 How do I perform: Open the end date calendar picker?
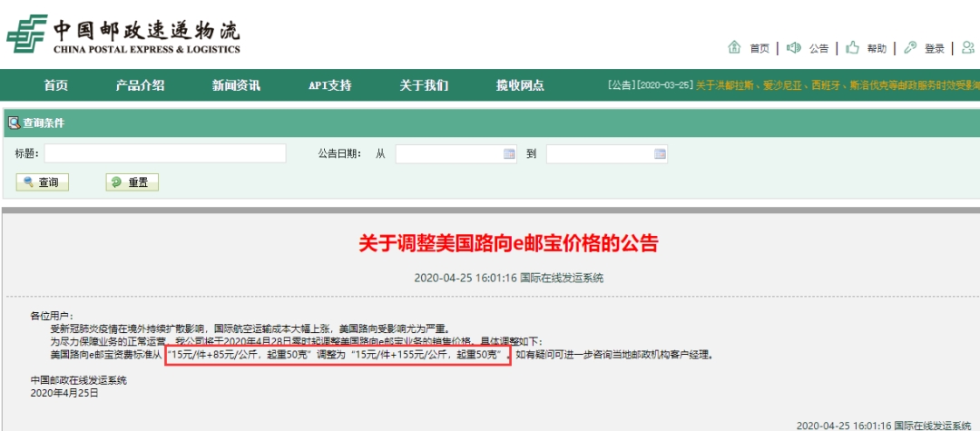click(660, 154)
